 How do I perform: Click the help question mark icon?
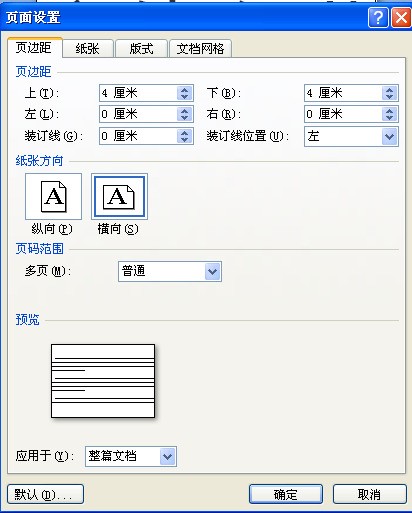[378, 17]
